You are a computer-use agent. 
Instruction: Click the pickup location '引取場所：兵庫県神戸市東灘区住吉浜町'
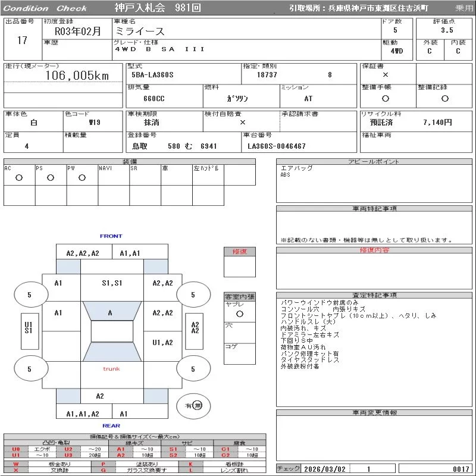359,8
